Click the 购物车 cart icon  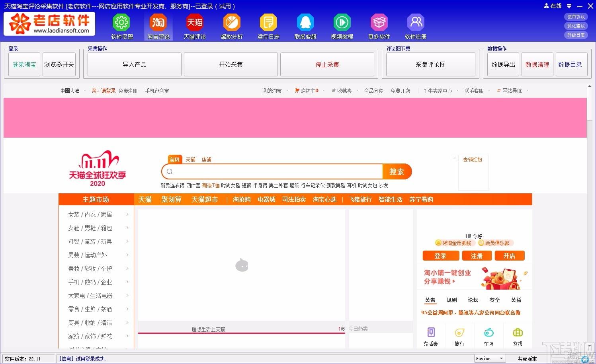coord(297,91)
